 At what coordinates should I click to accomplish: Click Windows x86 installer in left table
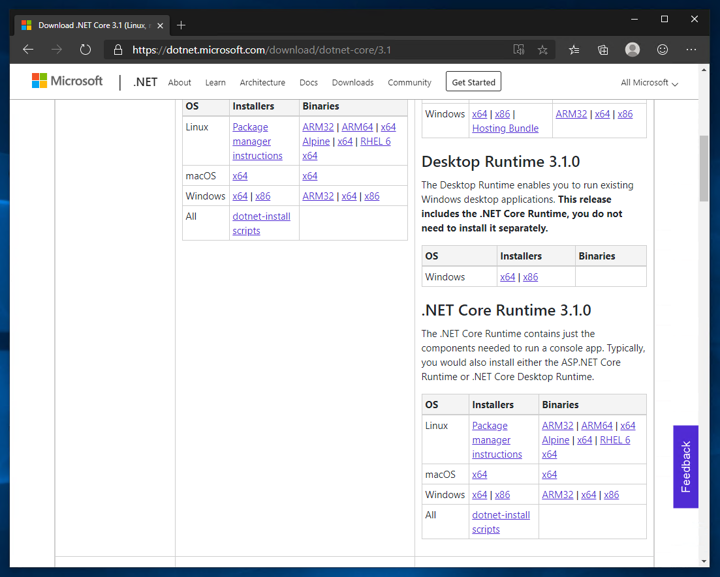tap(263, 196)
